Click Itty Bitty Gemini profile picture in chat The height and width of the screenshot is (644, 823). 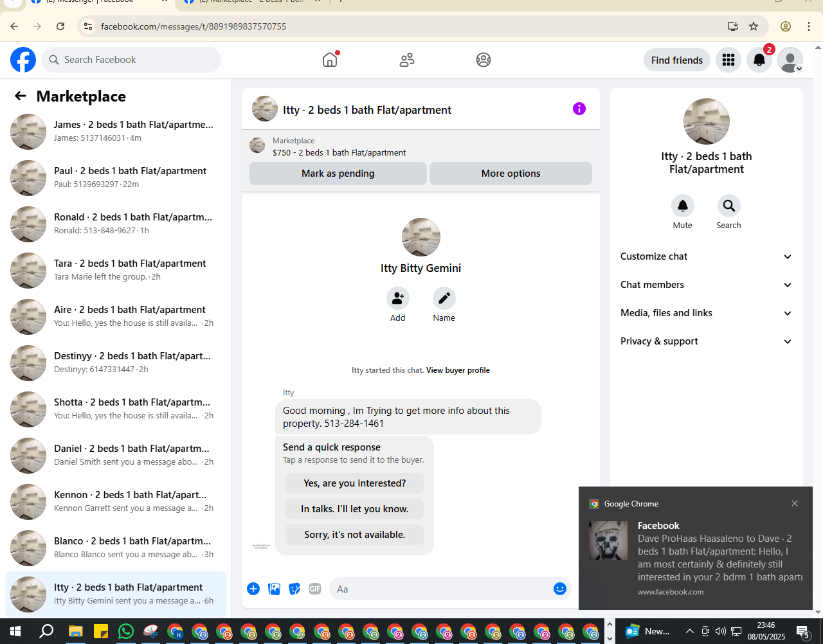tap(421, 237)
